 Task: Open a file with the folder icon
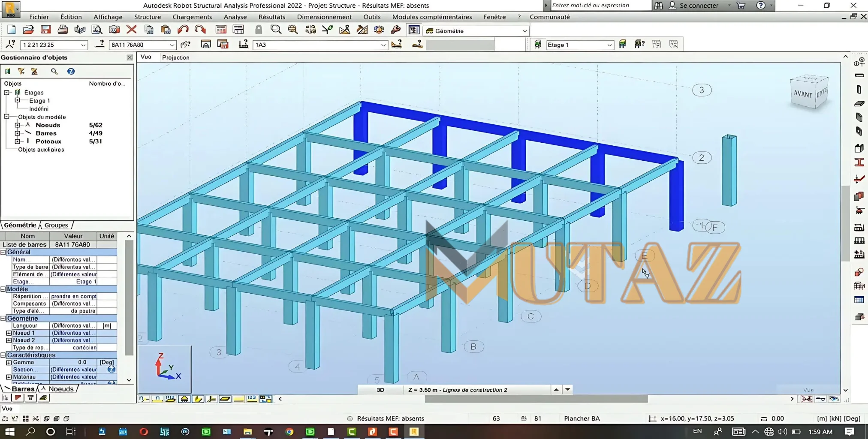tap(28, 30)
